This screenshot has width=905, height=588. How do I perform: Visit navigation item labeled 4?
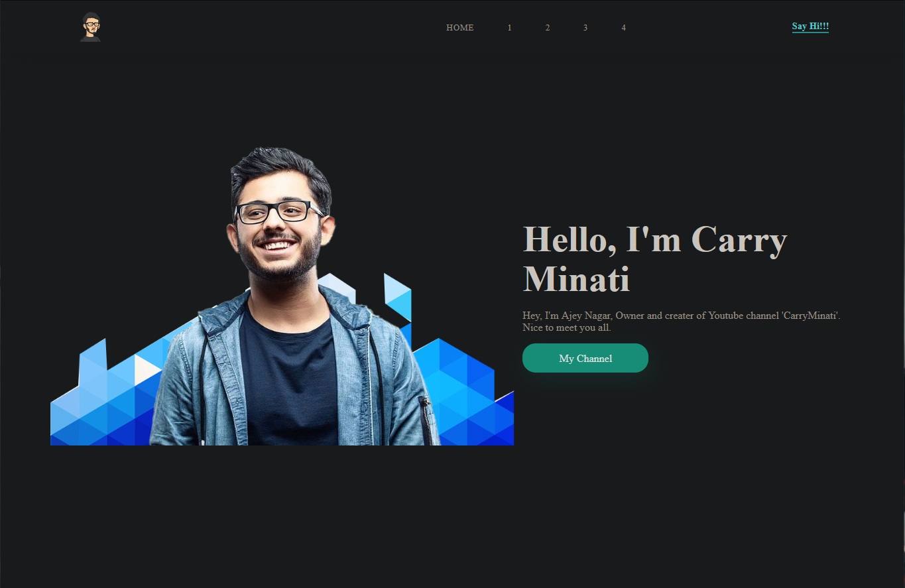coord(624,28)
